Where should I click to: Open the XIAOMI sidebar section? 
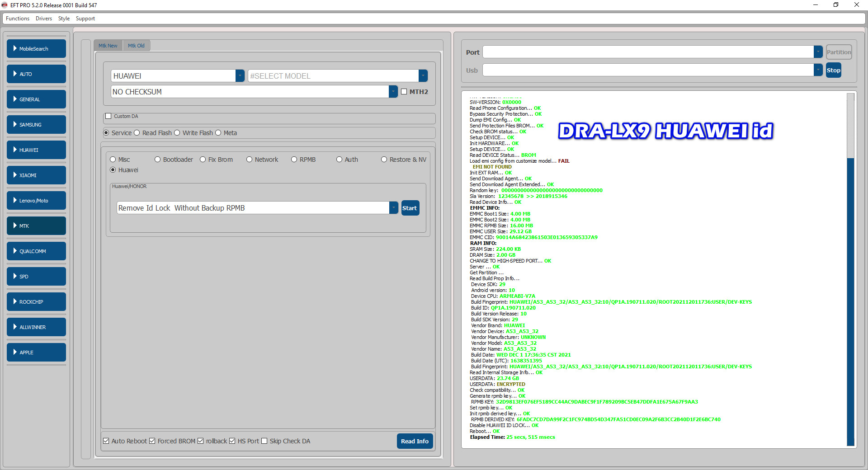pyautogui.click(x=36, y=175)
